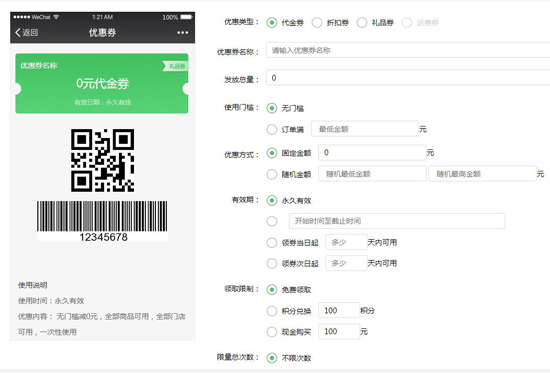Screen dimensions: 550x373
Task: Select the disabled 运费券 coupon type
Action: click(x=407, y=23)
